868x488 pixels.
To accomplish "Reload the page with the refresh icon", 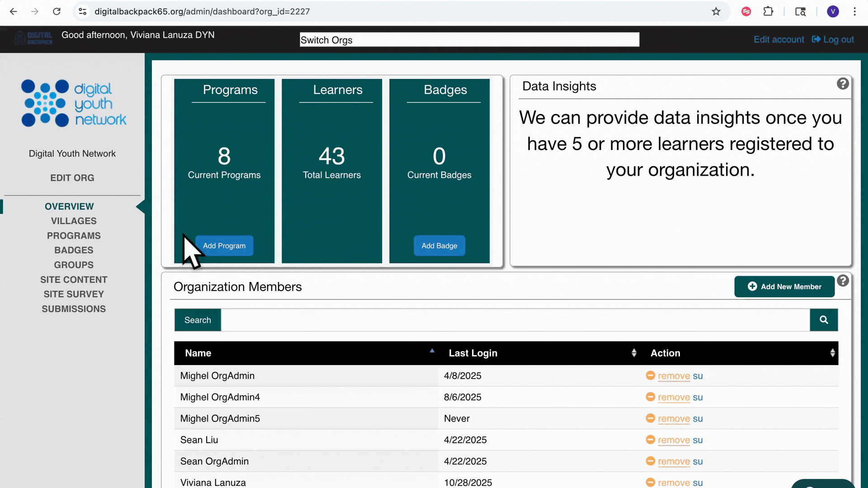I will 57,11.
